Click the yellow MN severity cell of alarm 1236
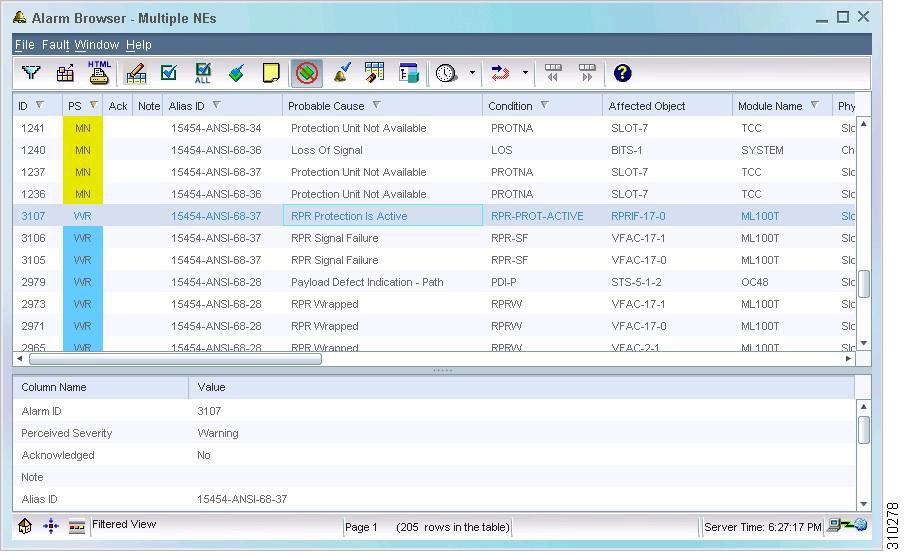Viewport: 904px width, 553px height. 82,194
